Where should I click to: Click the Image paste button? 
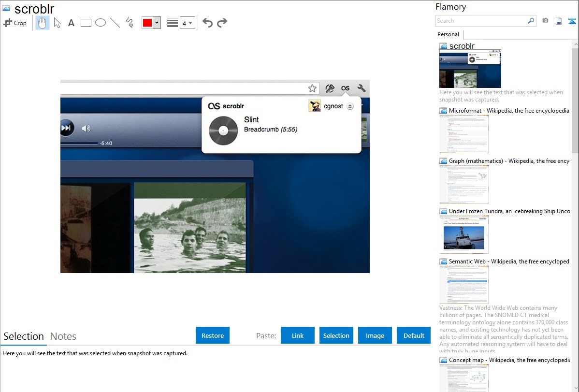click(375, 335)
